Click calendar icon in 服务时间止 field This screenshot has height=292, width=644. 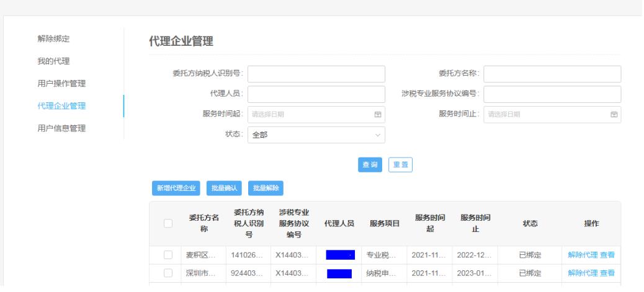(614, 114)
